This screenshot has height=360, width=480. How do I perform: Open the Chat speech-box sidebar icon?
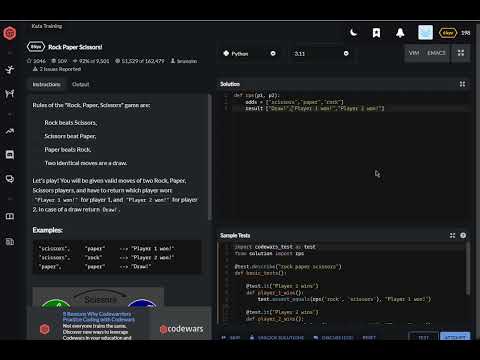(10, 155)
